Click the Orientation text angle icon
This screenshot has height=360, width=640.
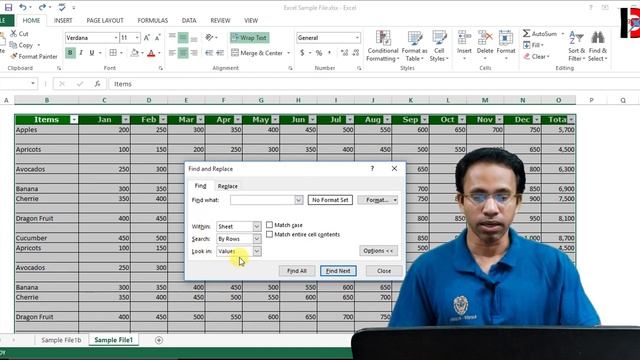pyautogui.click(x=209, y=37)
